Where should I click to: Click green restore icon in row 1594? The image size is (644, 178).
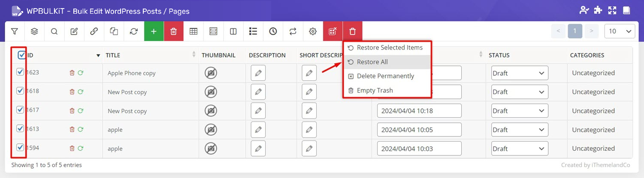[x=80, y=148]
